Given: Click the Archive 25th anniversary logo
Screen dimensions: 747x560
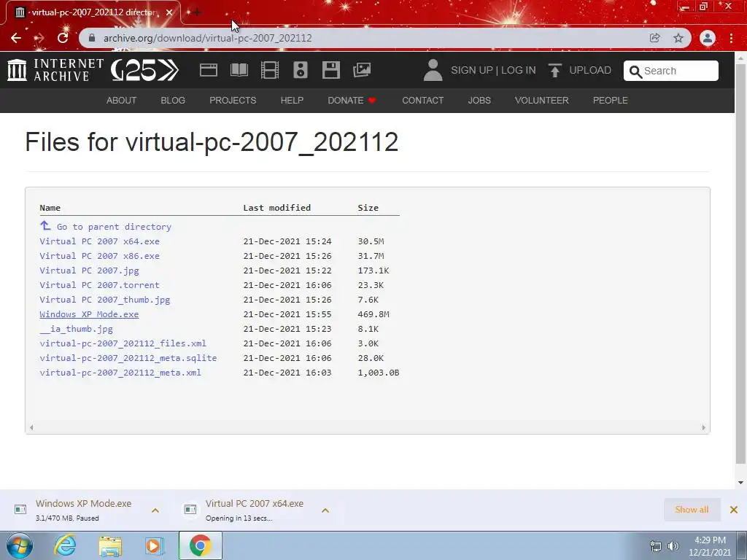Looking at the screenshot, I should coord(145,70).
